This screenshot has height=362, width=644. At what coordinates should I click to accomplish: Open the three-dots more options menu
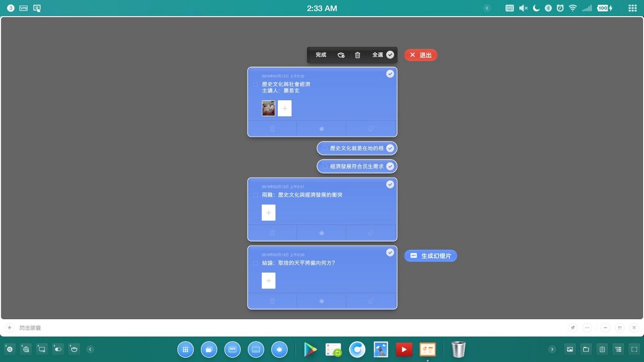(x=587, y=328)
